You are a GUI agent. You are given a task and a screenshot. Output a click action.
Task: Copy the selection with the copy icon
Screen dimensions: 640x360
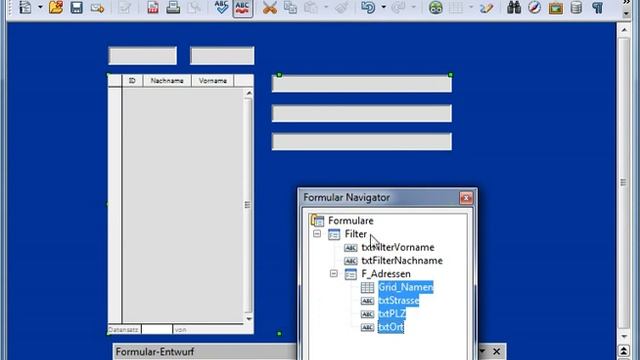coord(290,7)
